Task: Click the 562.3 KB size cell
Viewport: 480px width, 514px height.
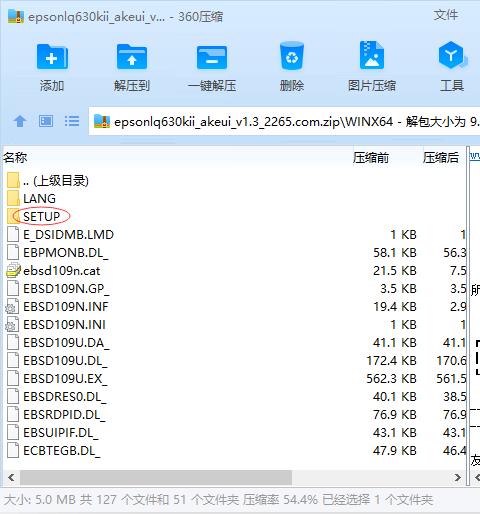Action: click(391, 379)
